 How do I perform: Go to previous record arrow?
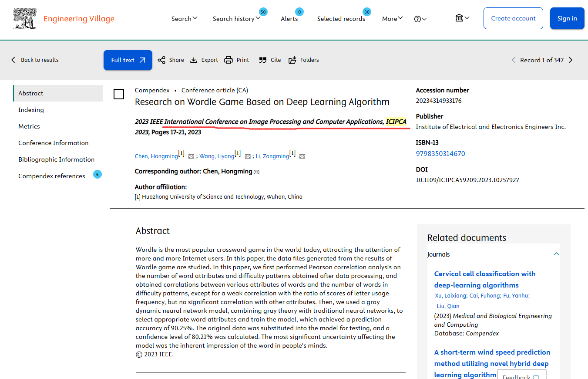pos(514,60)
